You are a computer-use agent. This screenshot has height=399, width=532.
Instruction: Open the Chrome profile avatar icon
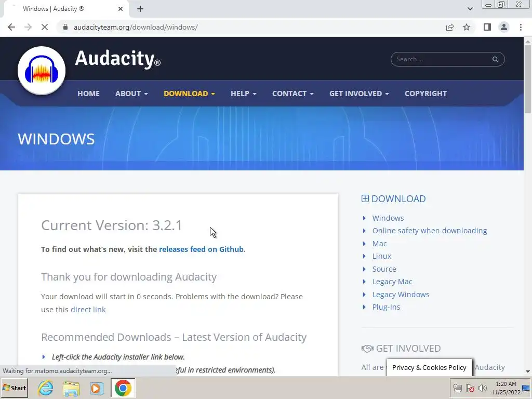coord(504,27)
